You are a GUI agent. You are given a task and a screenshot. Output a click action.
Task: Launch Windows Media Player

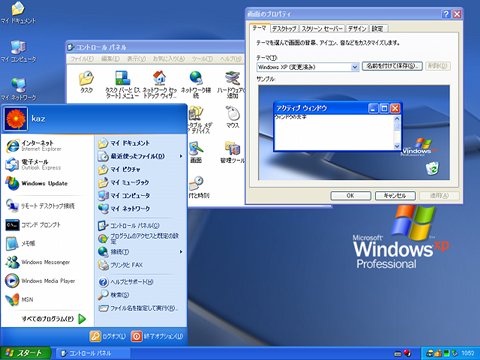tap(40, 281)
